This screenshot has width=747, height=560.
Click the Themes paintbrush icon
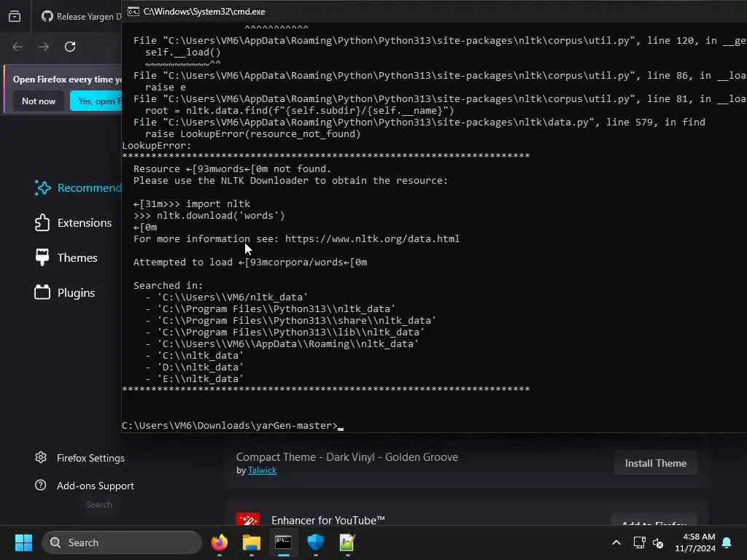pyautogui.click(x=42, y=257)
